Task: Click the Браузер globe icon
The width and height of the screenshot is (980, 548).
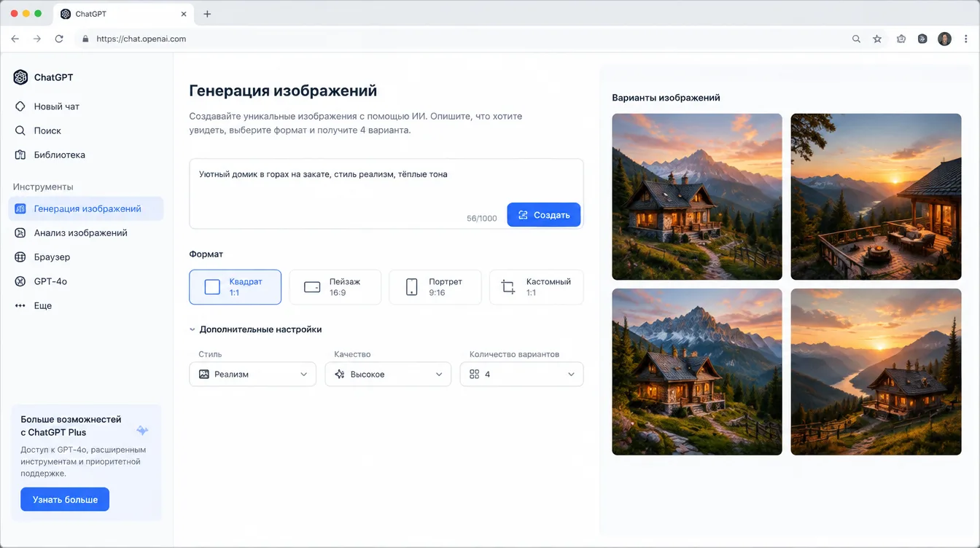Action: pyautogui.click(x=20, y=257)
